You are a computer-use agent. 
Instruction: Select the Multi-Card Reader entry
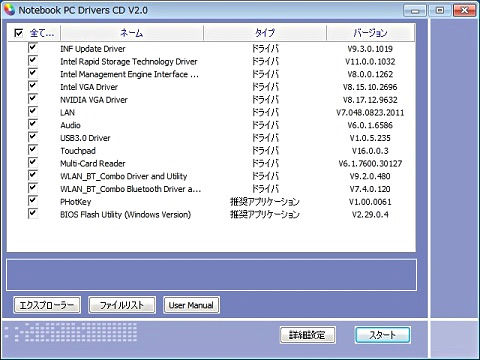pos(93,163)
